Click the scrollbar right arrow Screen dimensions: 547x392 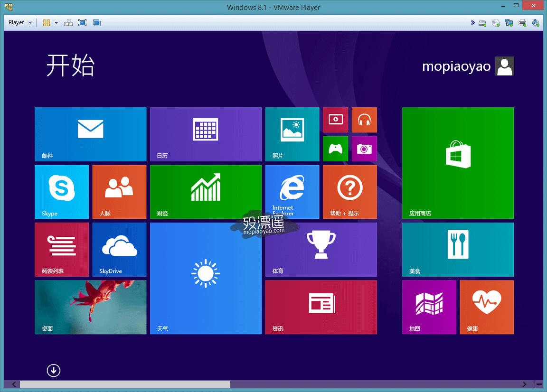[524, 384]
